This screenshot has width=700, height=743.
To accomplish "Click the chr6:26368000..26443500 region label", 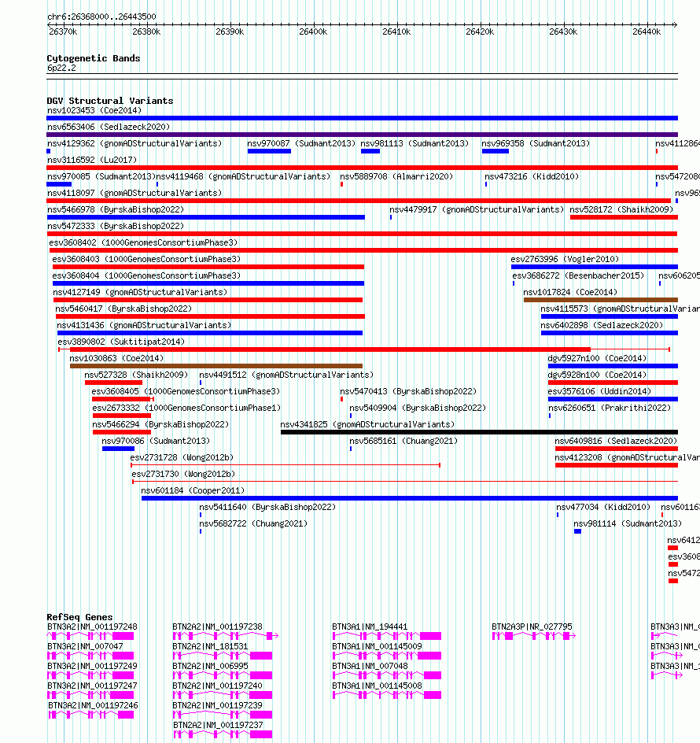I will (x=101, y=17).
